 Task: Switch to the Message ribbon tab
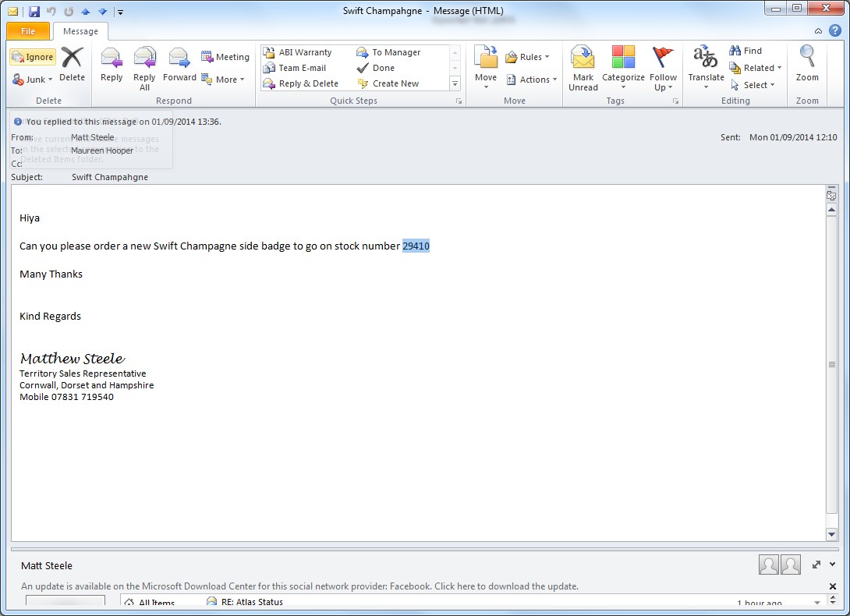pos(80,31)
